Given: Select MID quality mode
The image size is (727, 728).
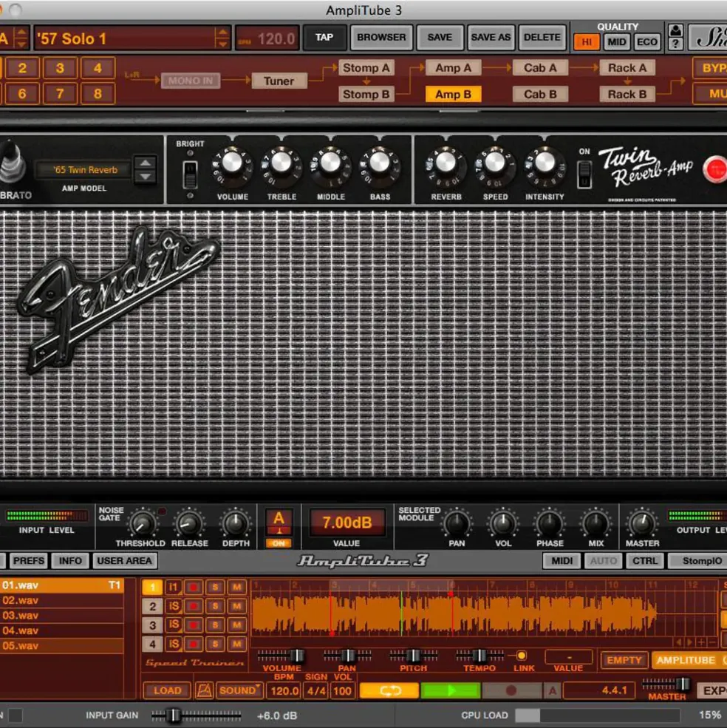Looking at the screenshot, I should [x=616, y=42].
